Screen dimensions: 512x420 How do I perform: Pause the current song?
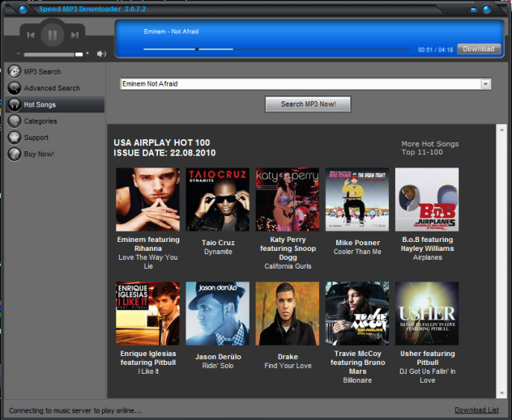click(52, 35)
